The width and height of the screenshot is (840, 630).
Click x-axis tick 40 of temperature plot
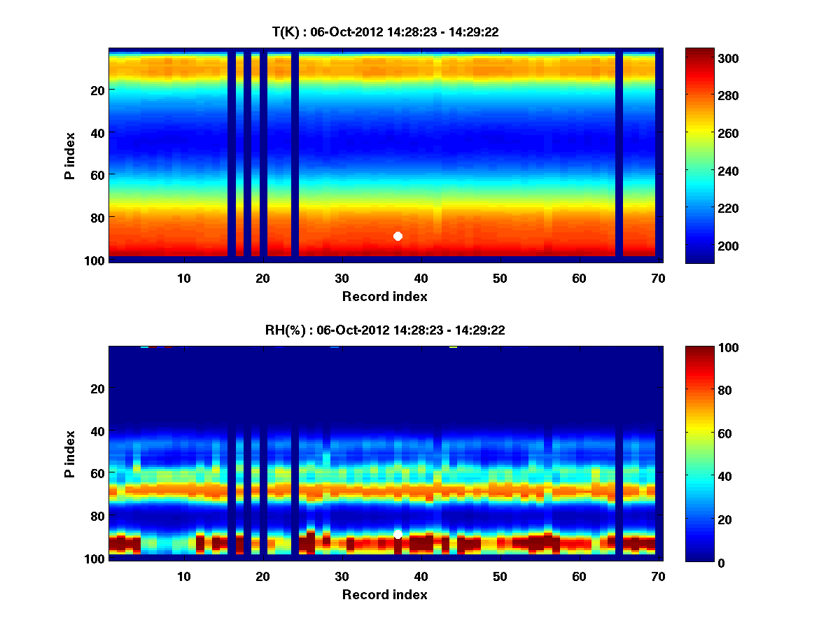point(421,278)
